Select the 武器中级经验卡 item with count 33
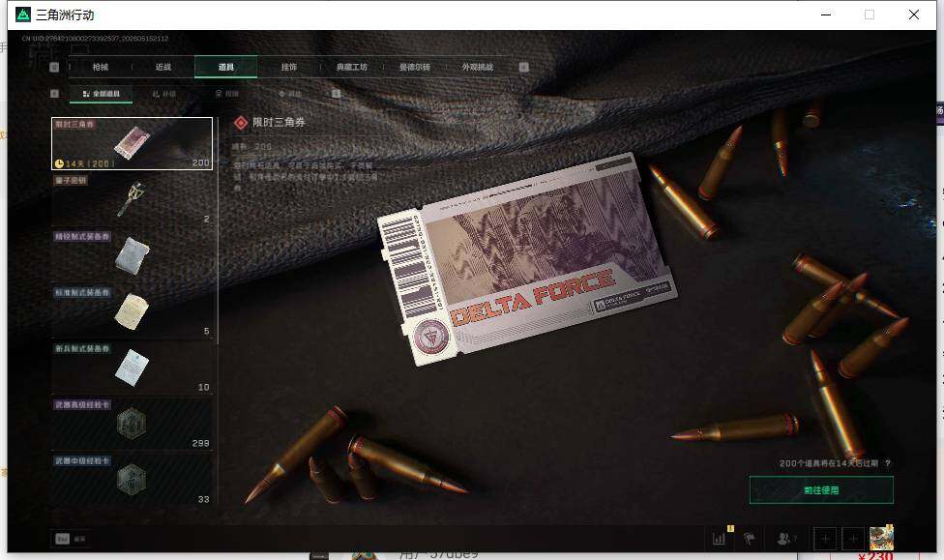 132,480
